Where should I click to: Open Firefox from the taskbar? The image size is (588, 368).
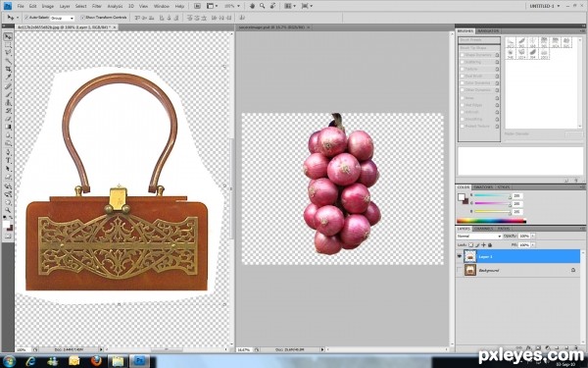point(96,361)
